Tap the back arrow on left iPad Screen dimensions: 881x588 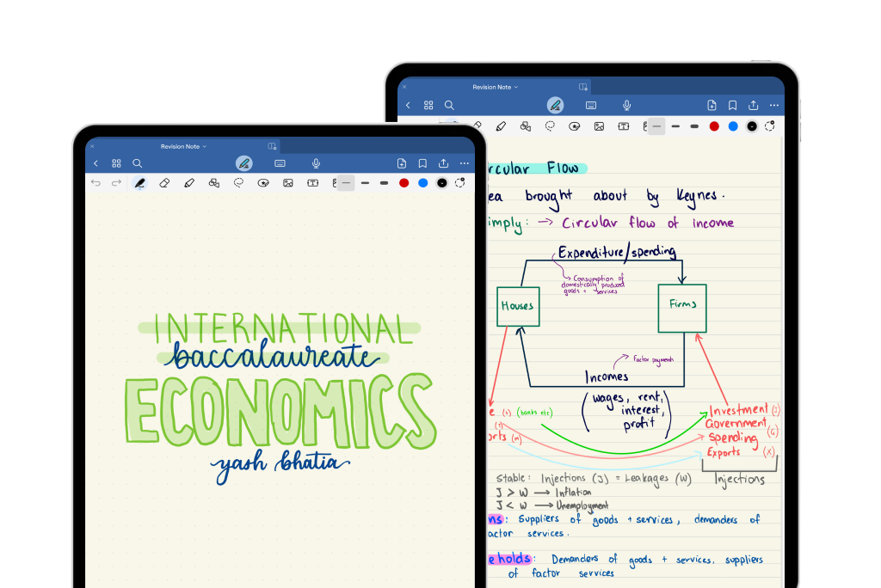pos(95,163)
